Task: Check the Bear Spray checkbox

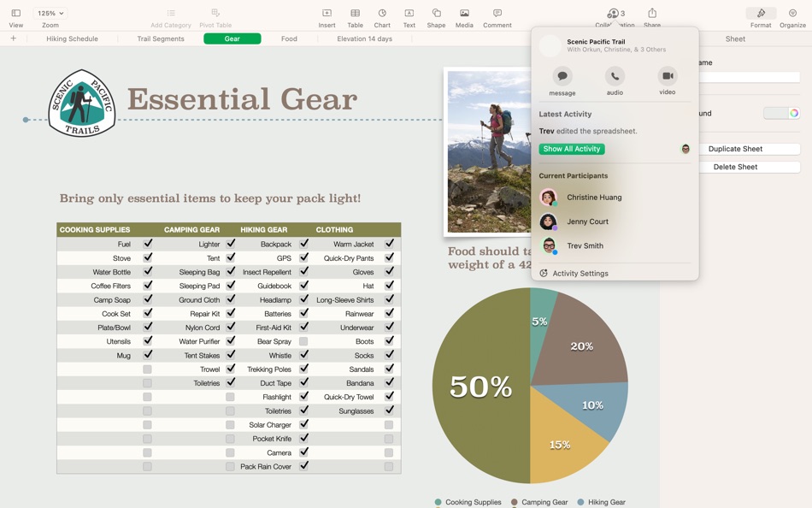Action: [303, 341]
